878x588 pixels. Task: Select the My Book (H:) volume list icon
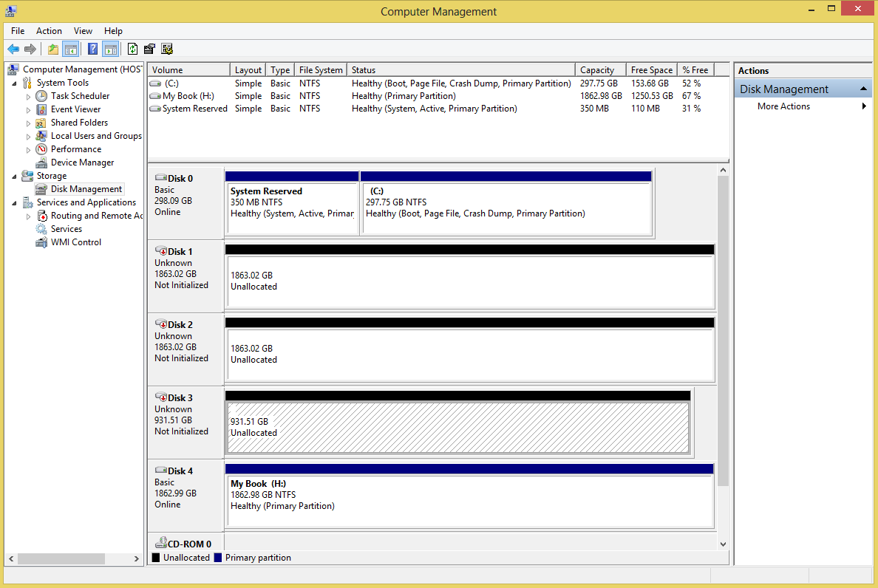pos(155,96)
